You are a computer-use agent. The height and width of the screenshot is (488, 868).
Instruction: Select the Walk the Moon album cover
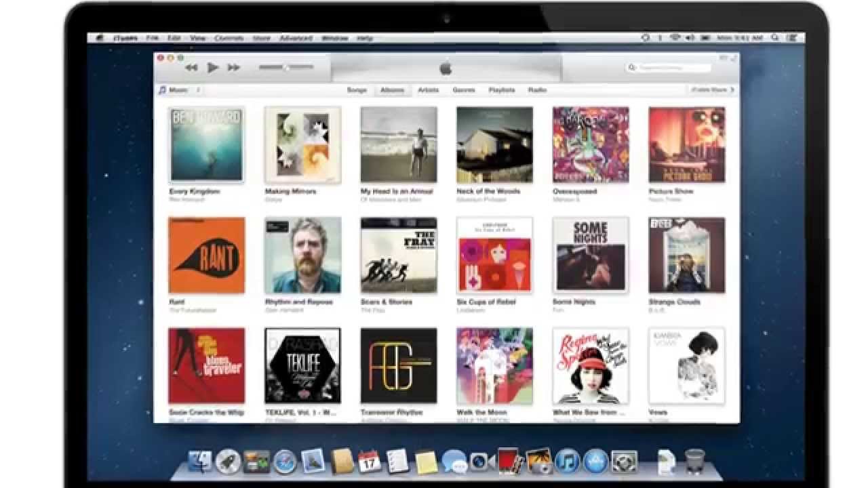point(495,366)
